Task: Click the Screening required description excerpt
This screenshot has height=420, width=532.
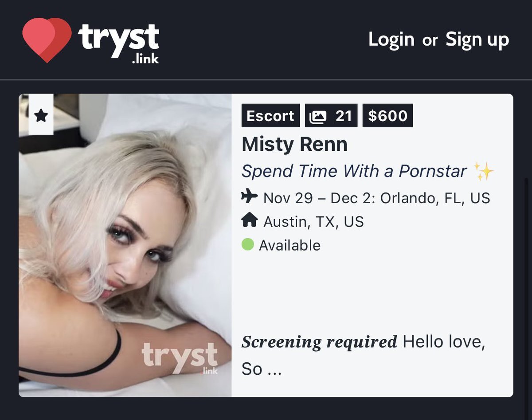Action: coord(363,355)
